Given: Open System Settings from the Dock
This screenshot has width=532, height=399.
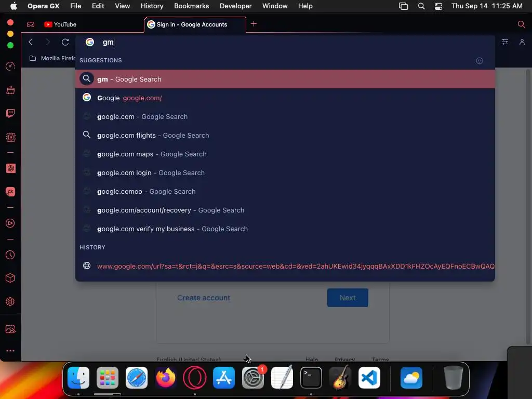Looking at the screenshot, I should pos(253,378).
